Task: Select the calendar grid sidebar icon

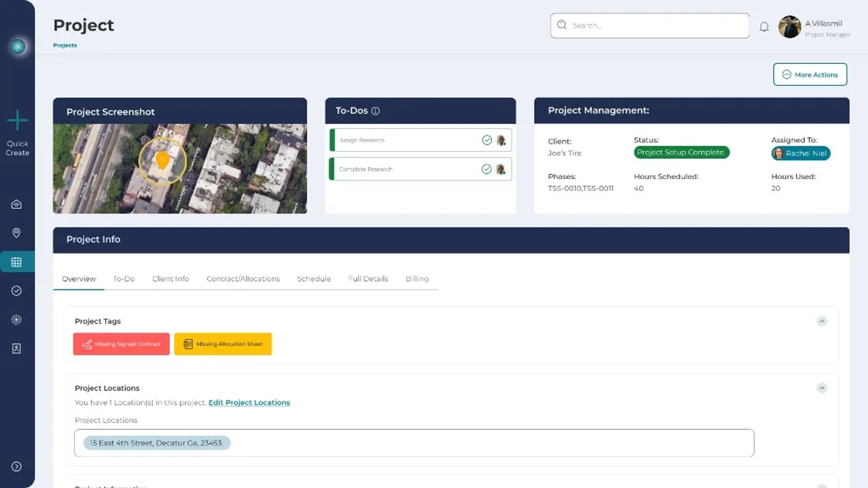Action: 17,262
